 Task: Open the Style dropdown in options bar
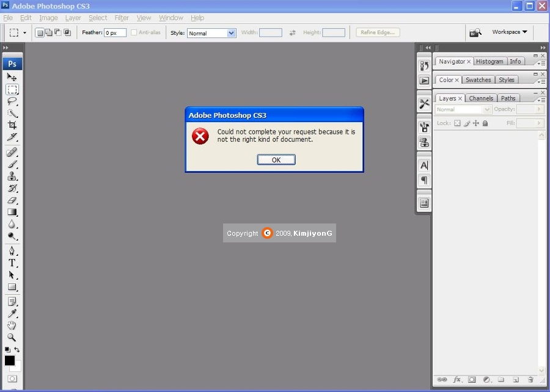click(211, 33)
